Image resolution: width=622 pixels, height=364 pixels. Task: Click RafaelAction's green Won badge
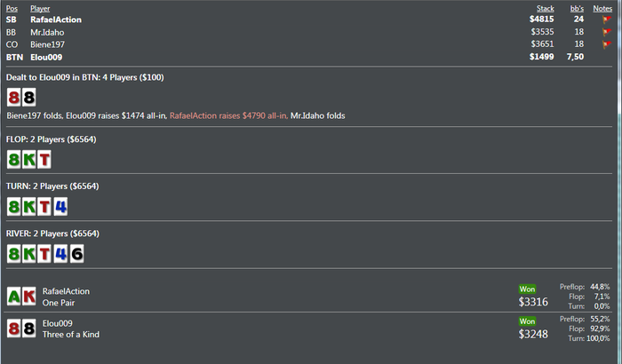pos(527,289)
